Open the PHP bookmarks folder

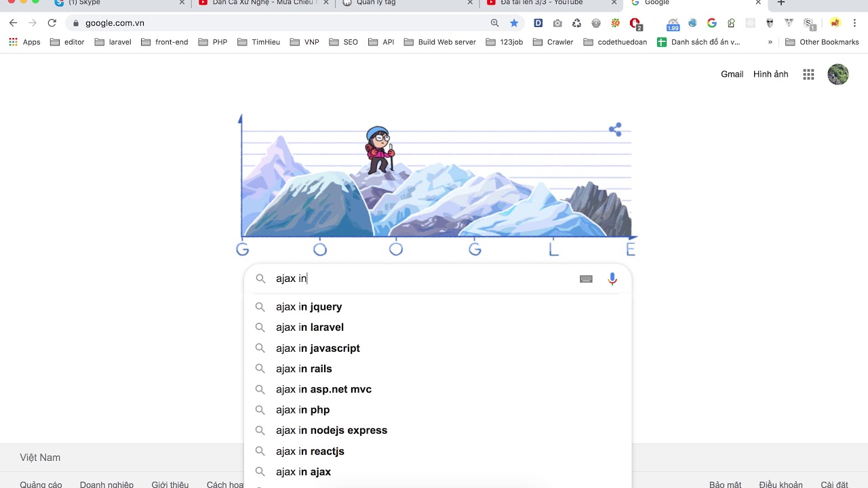tap(213, 42)
